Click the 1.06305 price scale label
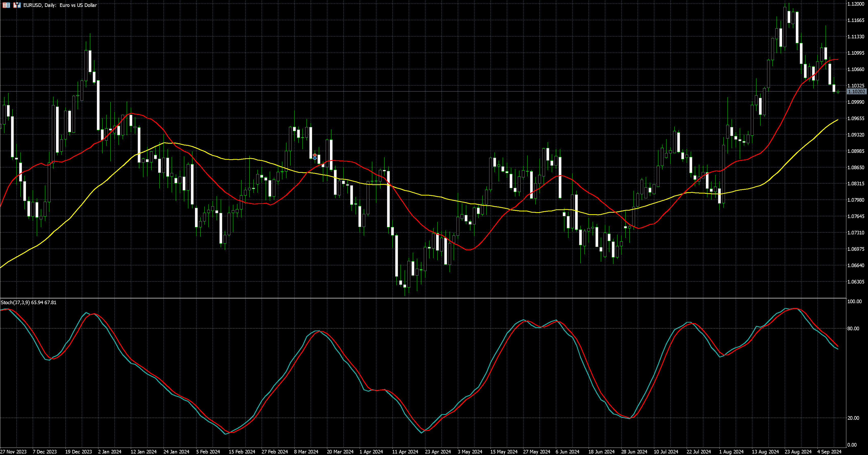868x455 pixels. (855, 282)
